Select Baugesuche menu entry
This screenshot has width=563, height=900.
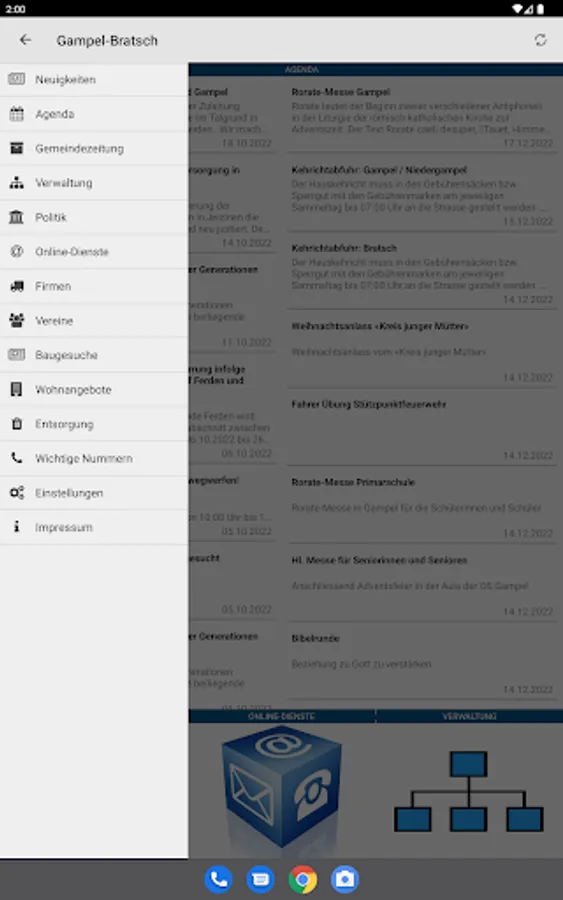pyautogui.click(x=94, y=355)
